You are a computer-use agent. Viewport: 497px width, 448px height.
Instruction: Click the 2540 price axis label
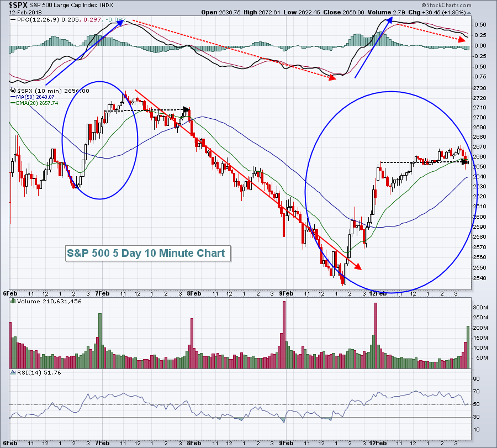(x=479, y=278)
